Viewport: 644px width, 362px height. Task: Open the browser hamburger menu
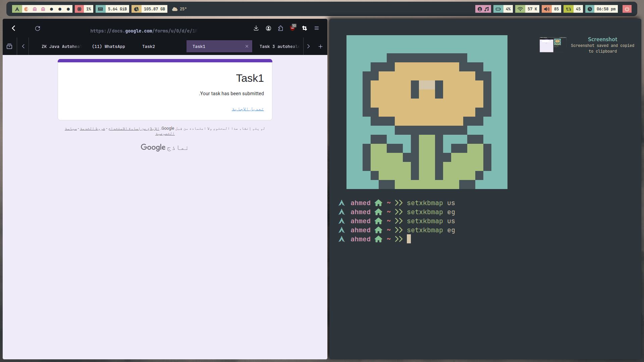click(x=317, y=28)
